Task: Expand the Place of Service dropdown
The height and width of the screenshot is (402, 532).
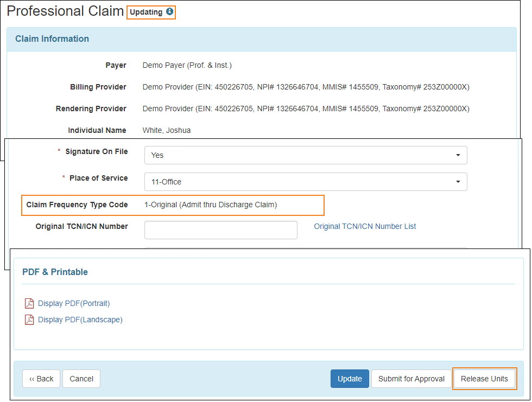Action: tap(305, 182)
